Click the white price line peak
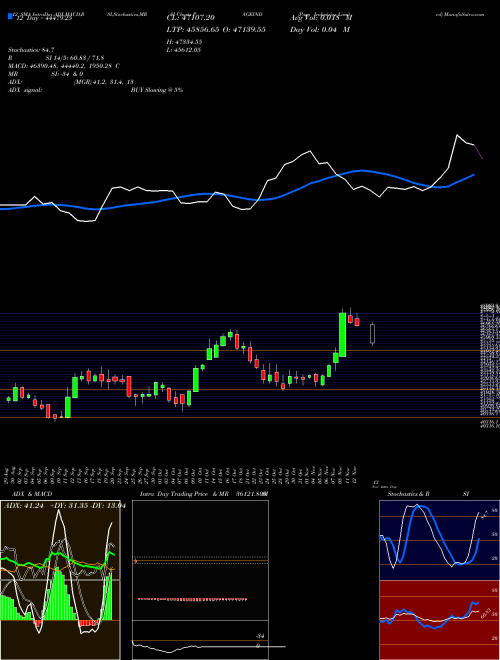This screenshot has width=500, height=660. click(x=457, y=135)
